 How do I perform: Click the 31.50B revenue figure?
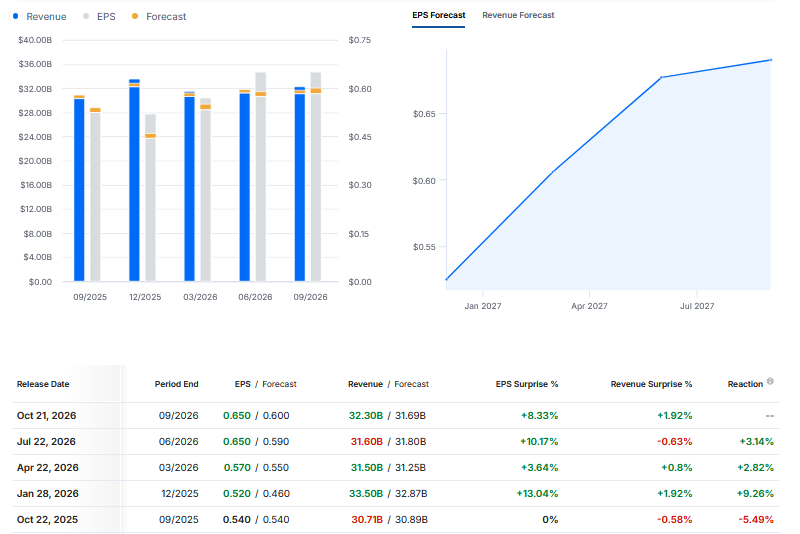click(x=367, y=468)
